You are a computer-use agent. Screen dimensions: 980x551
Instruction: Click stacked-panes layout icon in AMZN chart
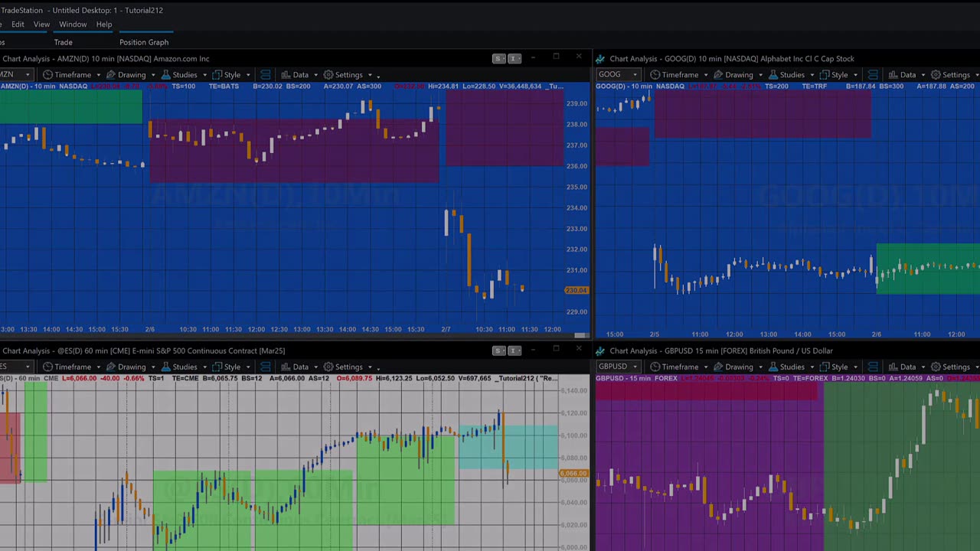(266, 75)
